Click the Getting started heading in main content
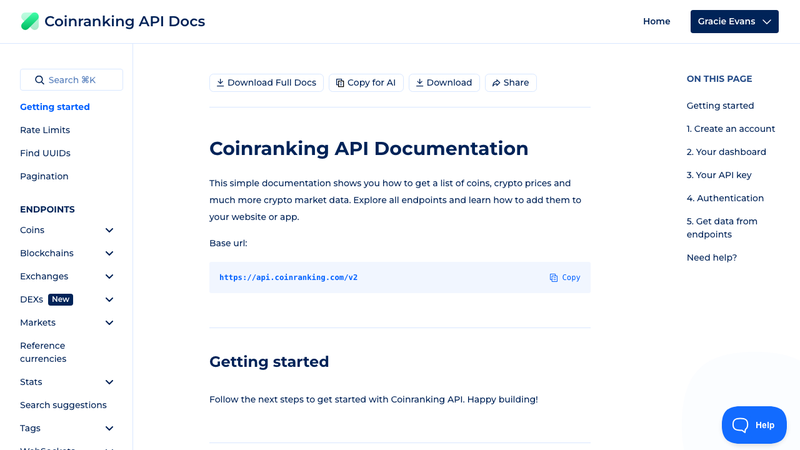Screen dimensions: 800x450 pyautogui.click(x=269, y=362)
